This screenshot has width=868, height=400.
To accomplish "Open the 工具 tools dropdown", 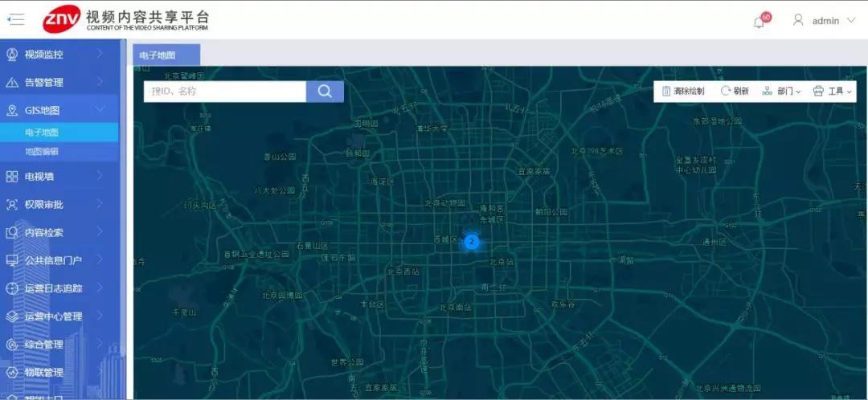I will [833, 92].
